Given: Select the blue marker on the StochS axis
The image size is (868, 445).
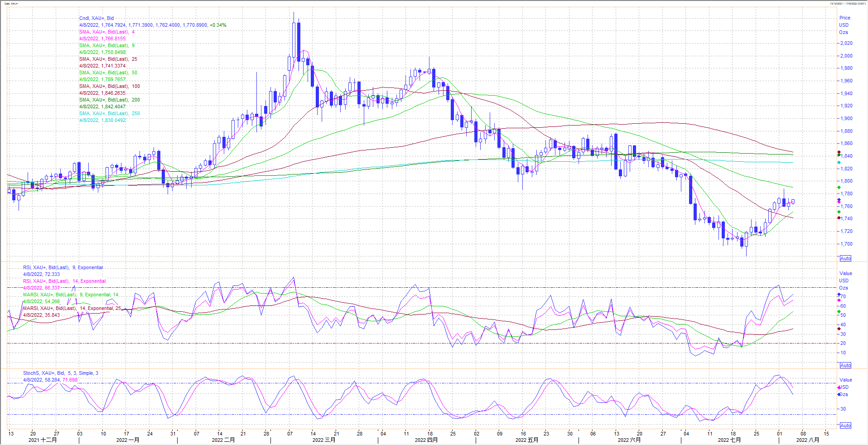Looking at the screenshot, I should (839, 394).
